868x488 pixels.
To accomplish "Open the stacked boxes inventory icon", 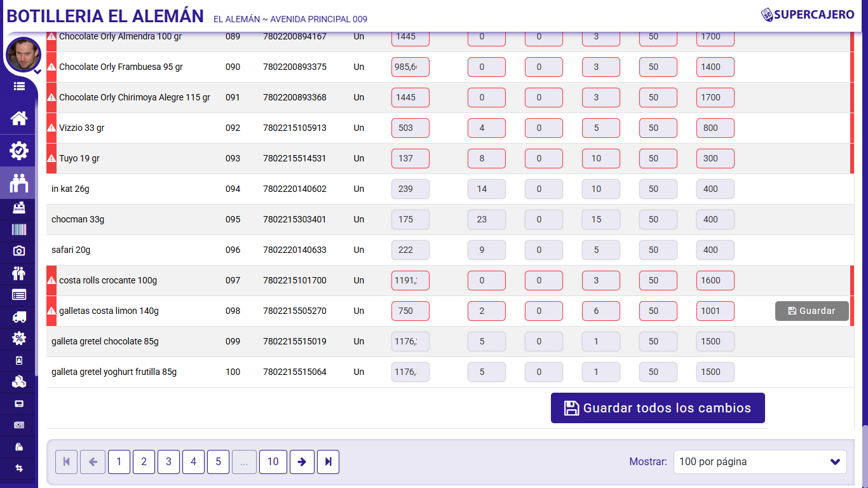I will (x=19, y=382).
